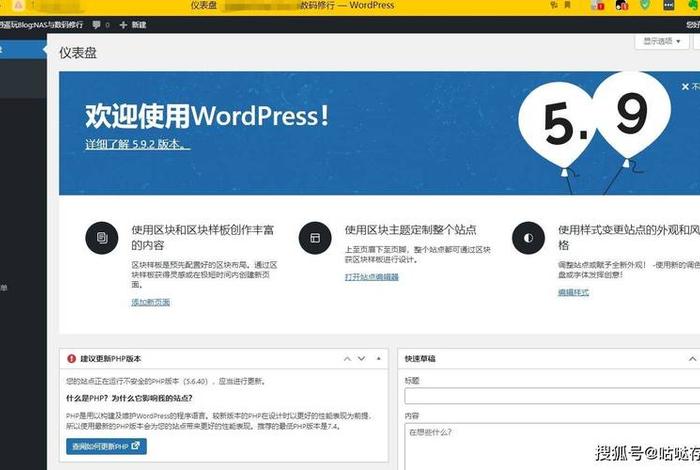This screenshot has height=470, width=700.
Task: Open the extension with red badge icon
Action: 597,5
